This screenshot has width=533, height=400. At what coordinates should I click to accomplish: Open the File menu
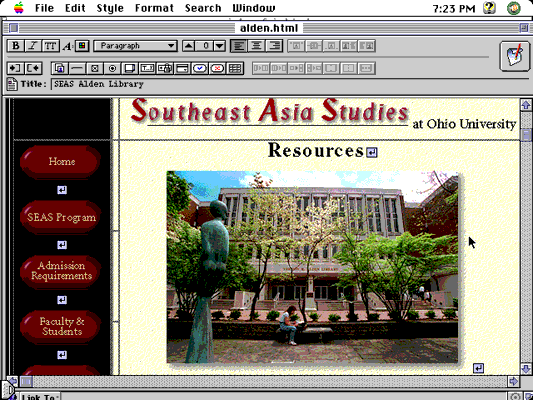[x=45, y=8]
